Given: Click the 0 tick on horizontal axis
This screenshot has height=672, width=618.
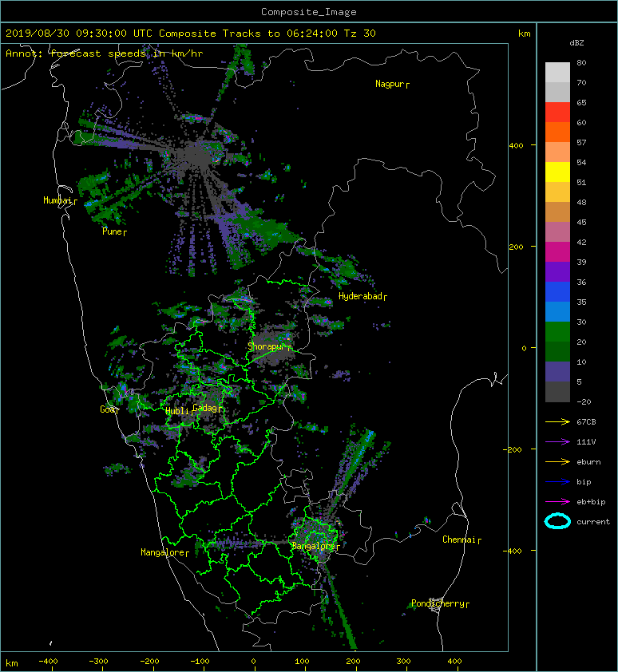Looking at the screenshot, I should point(253,662).
